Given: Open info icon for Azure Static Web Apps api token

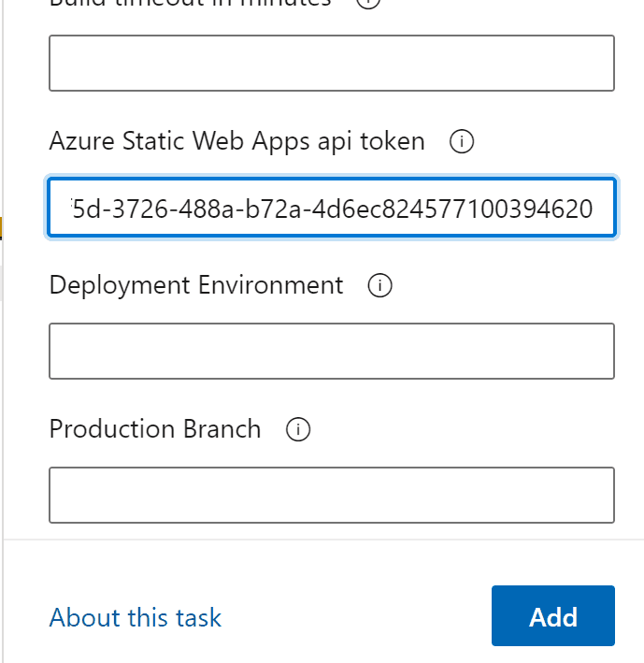Looking at the screenshot, I should pos(462,141).
